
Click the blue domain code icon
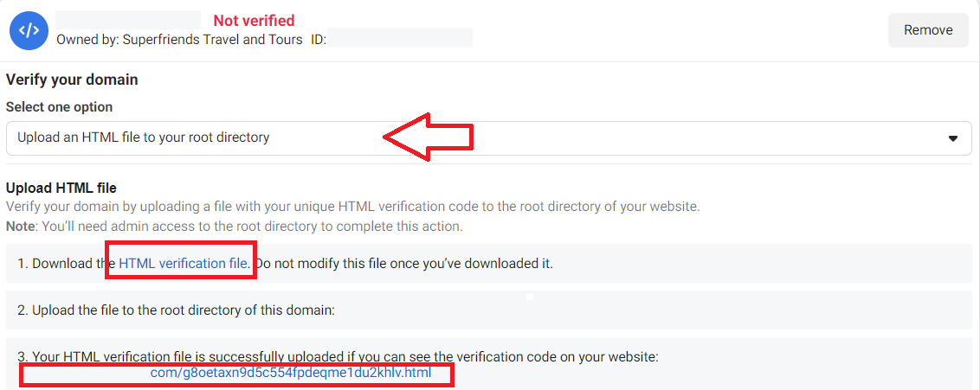[x=29, y=30]
